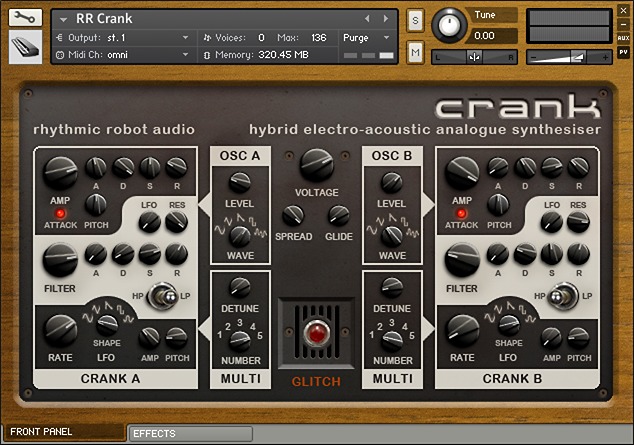
Task: Toggle Crank B ATTACK red LED
Action: 461,213
